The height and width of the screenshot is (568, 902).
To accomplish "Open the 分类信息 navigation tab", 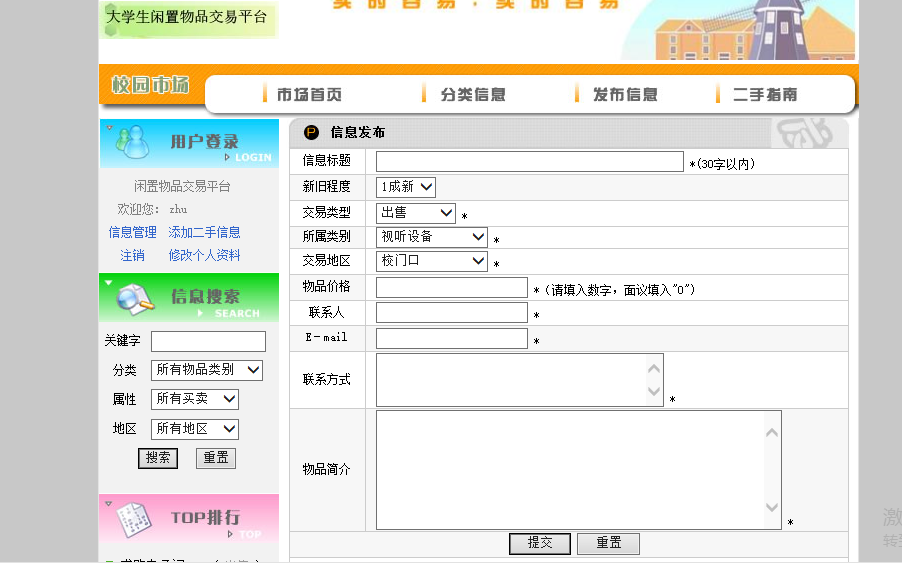I will coord(472,95).
